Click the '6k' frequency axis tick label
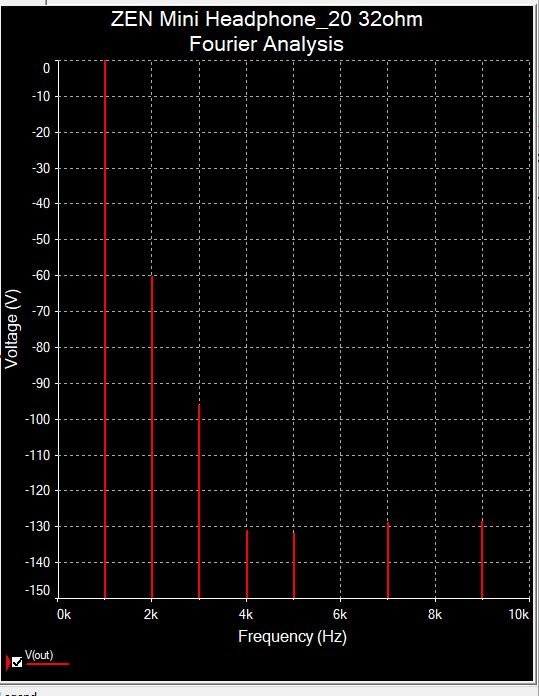Viewport: 539px width, 696px height. pyautogui.click(x=340, y=615)
